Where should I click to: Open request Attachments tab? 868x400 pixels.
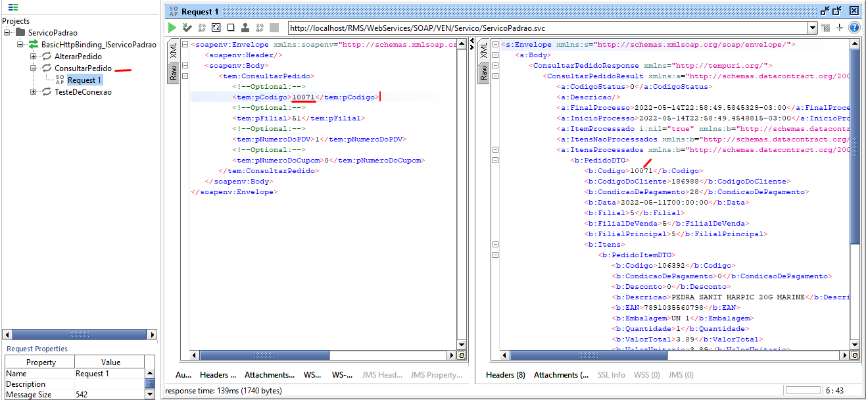270,375
